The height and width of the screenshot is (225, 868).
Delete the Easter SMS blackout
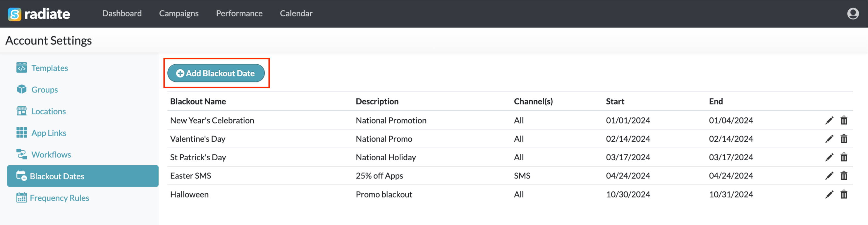point(844,176)
